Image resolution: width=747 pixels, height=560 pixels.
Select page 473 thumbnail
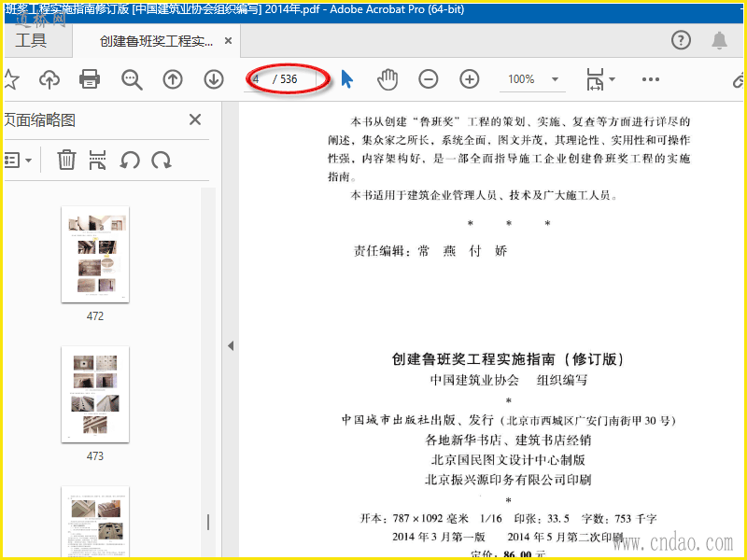(95, 394)
